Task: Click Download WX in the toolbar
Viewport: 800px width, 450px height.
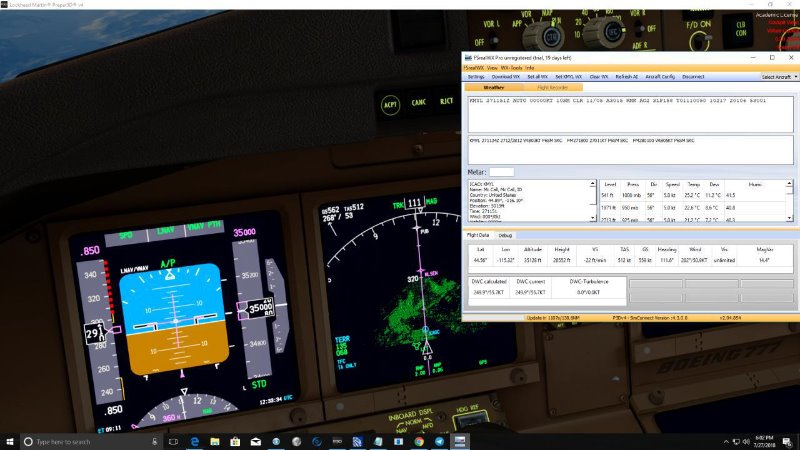Action: pos(506,77)
